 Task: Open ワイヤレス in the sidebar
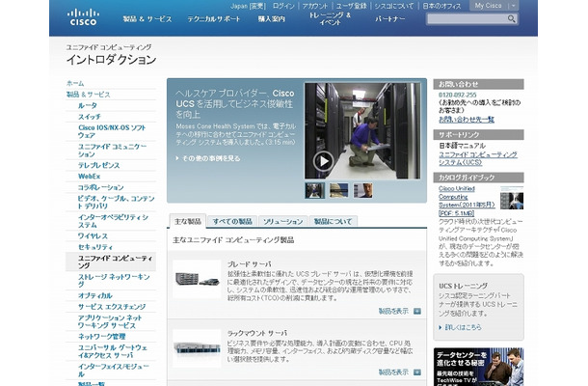pos(93,235)
